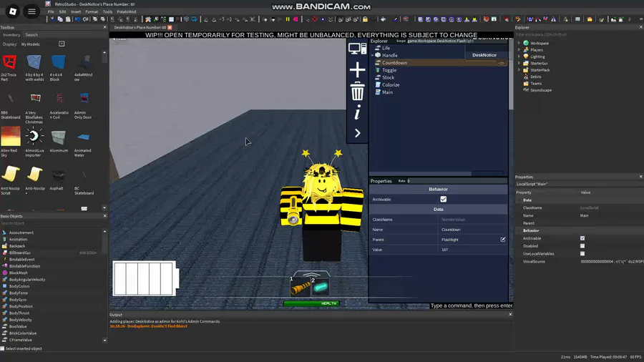Click the in-game info 'i' icon
The image size is (644, 362).
coord(357,112)
